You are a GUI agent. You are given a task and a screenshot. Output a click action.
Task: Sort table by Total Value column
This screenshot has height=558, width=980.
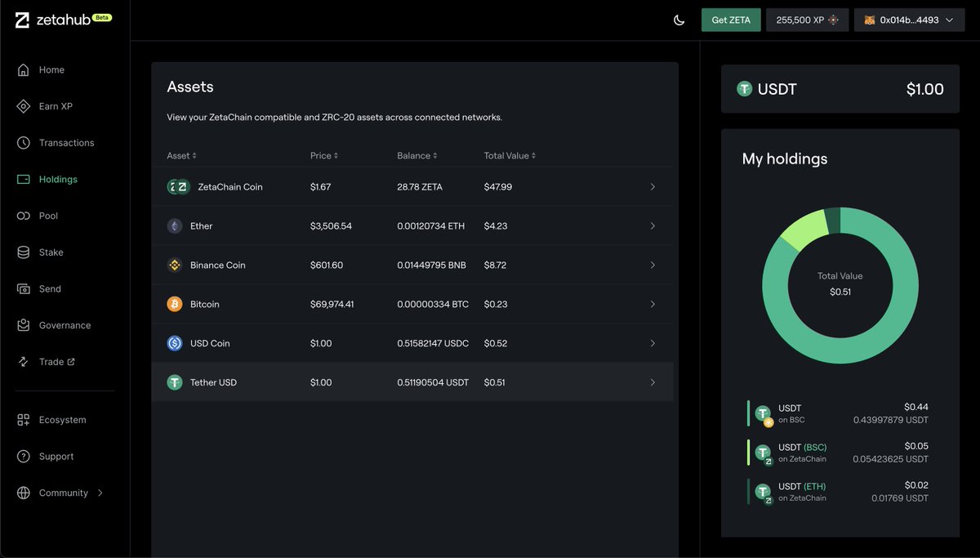(x=510, y=155)
